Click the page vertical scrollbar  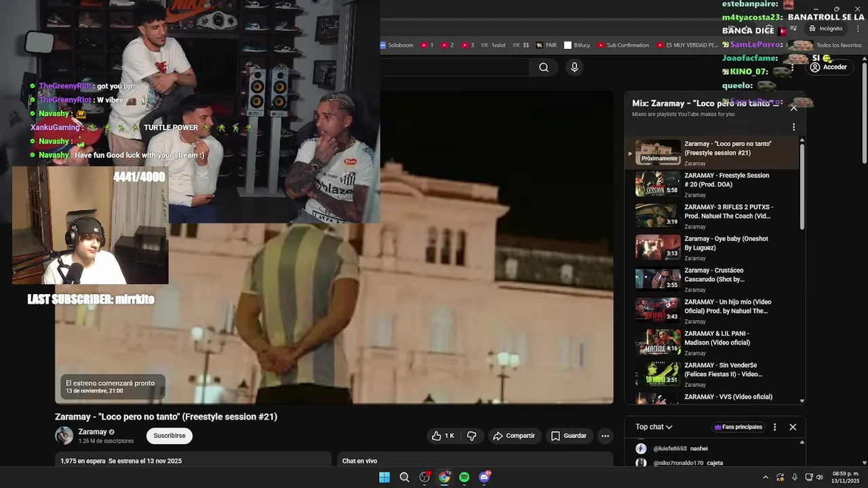864,112
